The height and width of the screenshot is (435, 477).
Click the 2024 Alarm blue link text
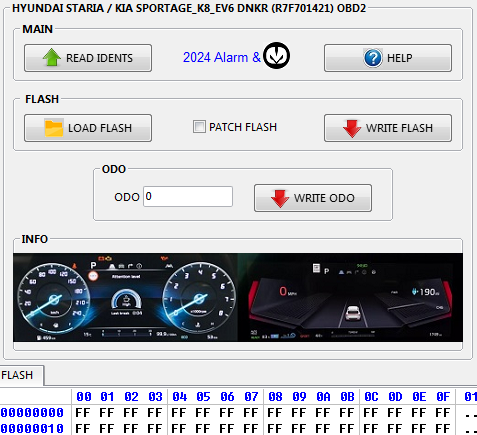222,57
